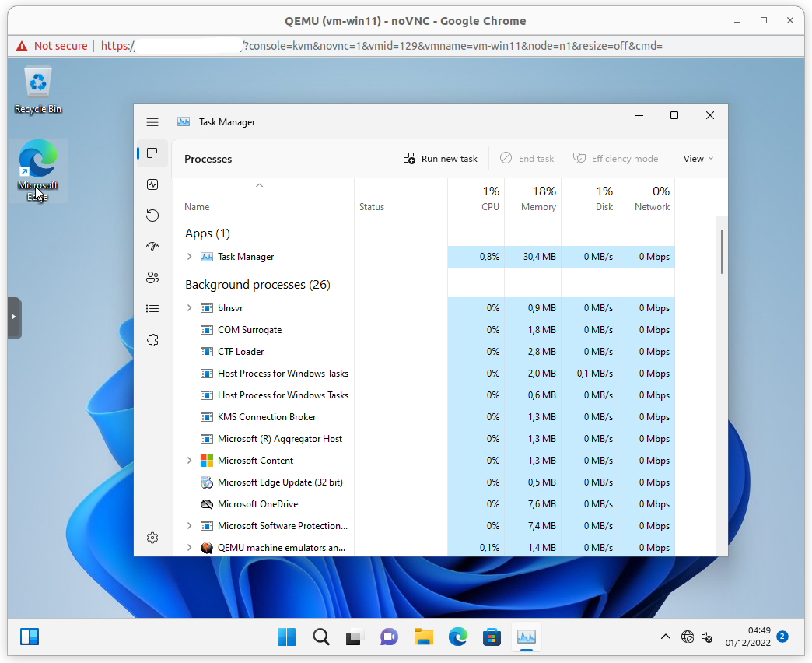Select the Microsoft OneDrive process

(x=424, y=504)
